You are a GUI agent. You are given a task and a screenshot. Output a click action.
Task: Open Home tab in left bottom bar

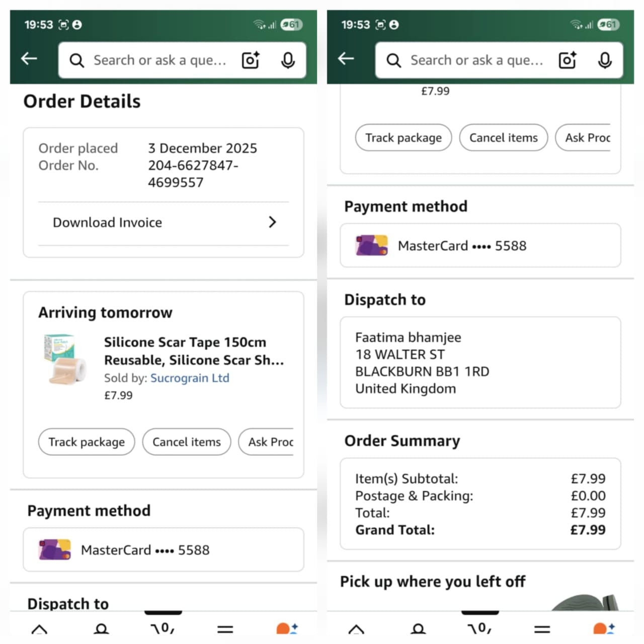(39, 629)
